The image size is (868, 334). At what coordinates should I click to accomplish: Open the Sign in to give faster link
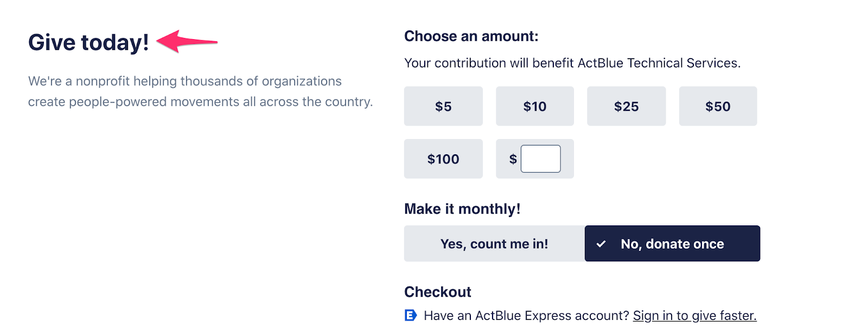coord(694,316)
